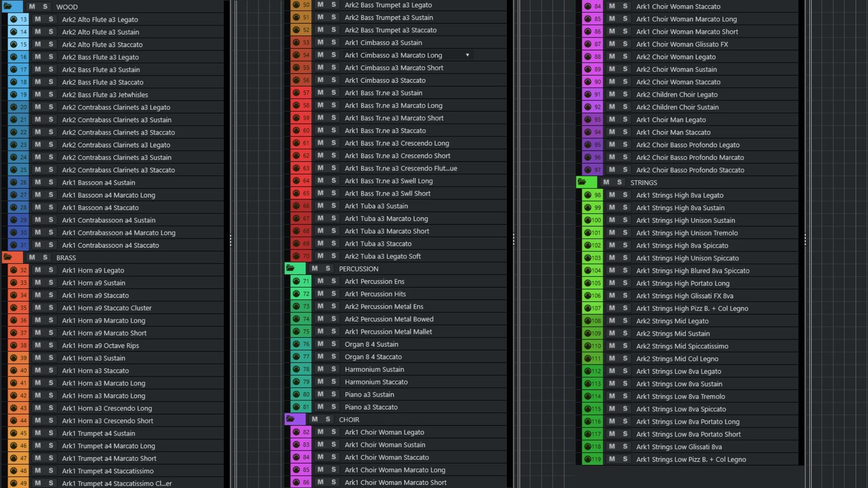Click the instrument icon of Ark1 Strings Low Glissati 8va
This screenshot has width=868, height=488.
tap(588, 446)
